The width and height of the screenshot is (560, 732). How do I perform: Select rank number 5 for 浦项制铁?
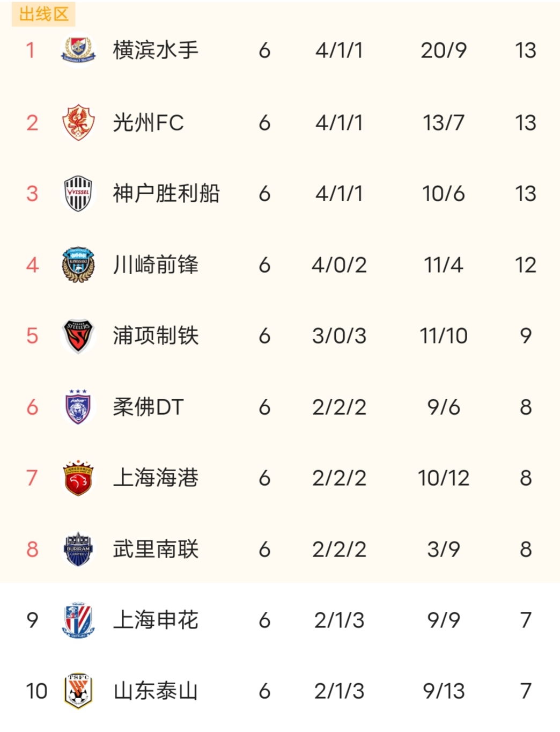[x=32, y=336]
